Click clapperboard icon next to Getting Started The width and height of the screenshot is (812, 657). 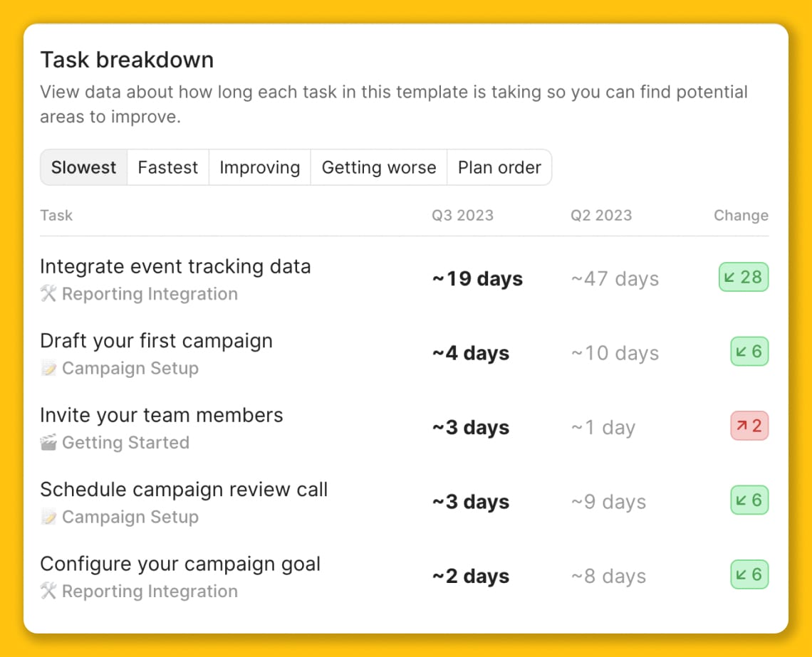(48, 443)
